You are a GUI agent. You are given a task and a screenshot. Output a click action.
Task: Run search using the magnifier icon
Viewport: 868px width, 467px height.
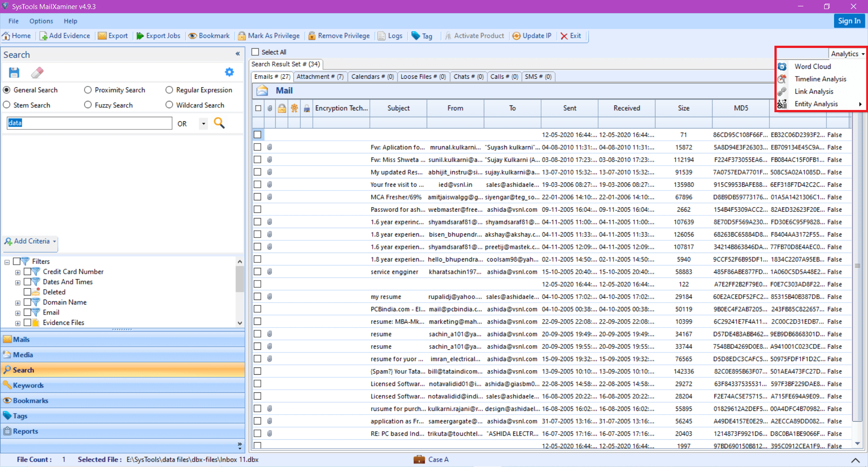click(219, 123)
